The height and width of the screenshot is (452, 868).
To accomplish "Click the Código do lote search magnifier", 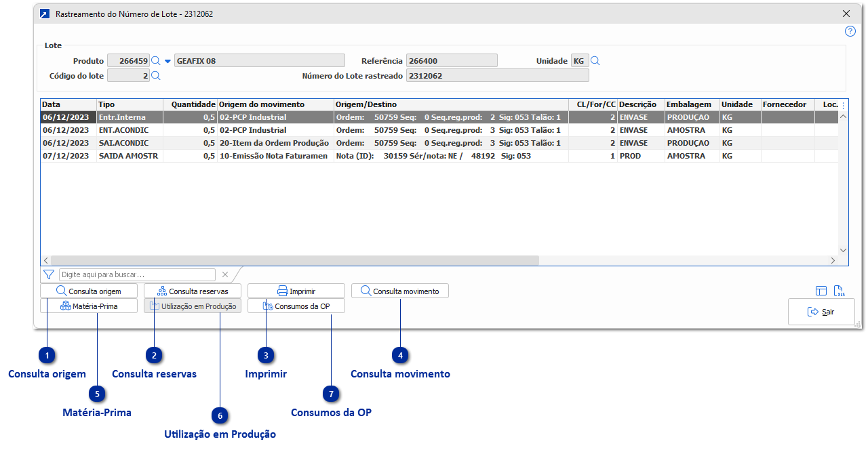I will pyautogui.click(x=155, y=76).
